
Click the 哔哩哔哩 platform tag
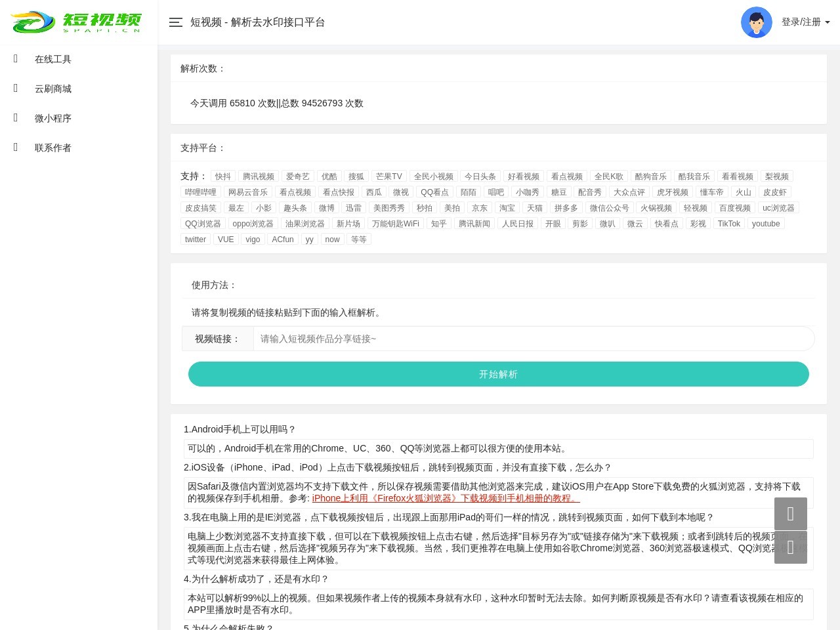201,192
